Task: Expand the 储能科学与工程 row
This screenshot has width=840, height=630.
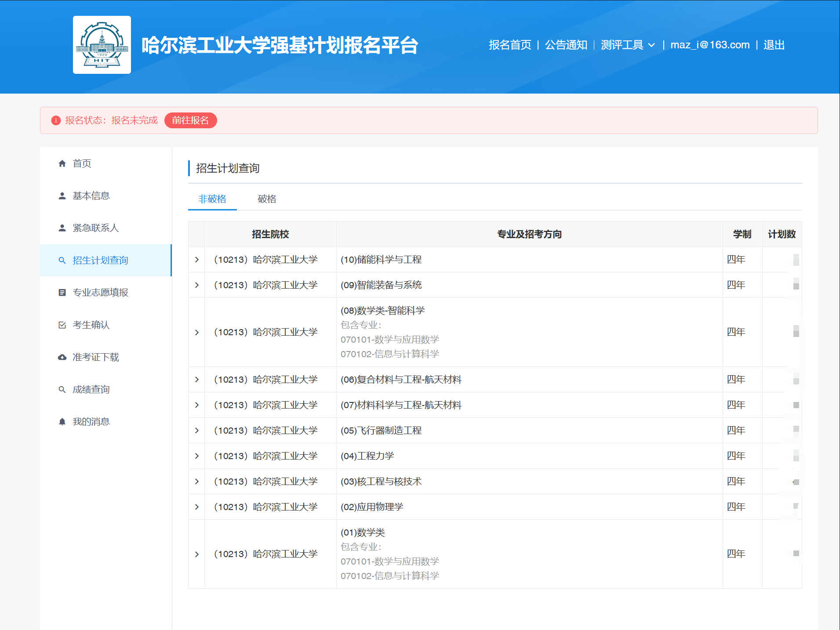Action: [x=196, y=260]
